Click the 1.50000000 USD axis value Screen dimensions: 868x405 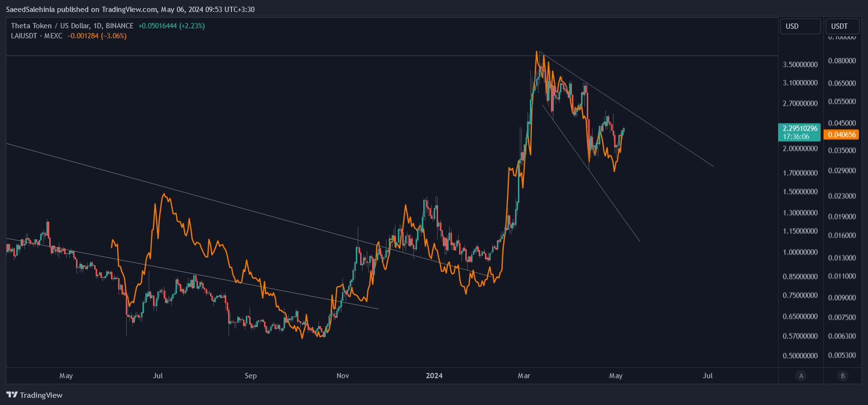pos(800,191)
